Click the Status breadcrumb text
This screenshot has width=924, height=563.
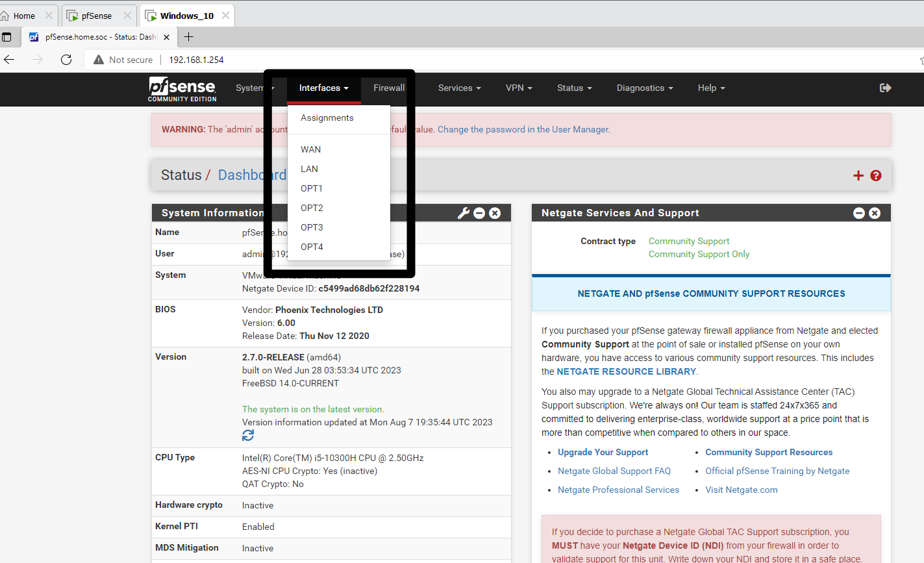point(181,175)
